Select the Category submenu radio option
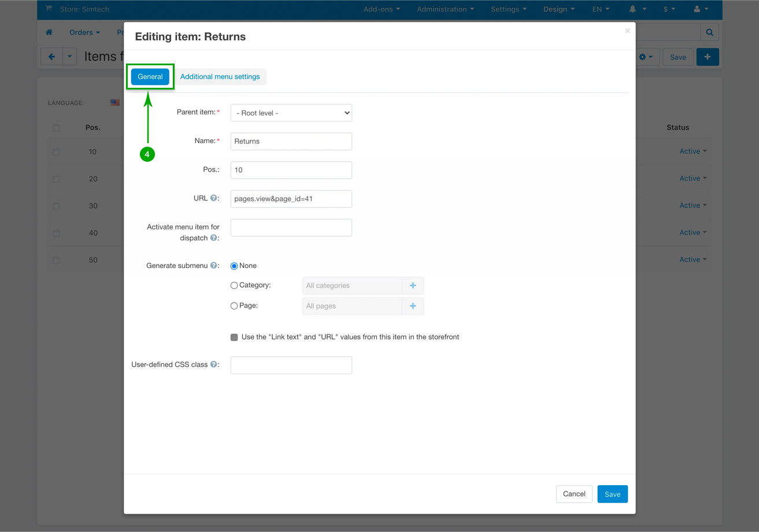The height and width of the screenshot is (532, 759). 234,285
